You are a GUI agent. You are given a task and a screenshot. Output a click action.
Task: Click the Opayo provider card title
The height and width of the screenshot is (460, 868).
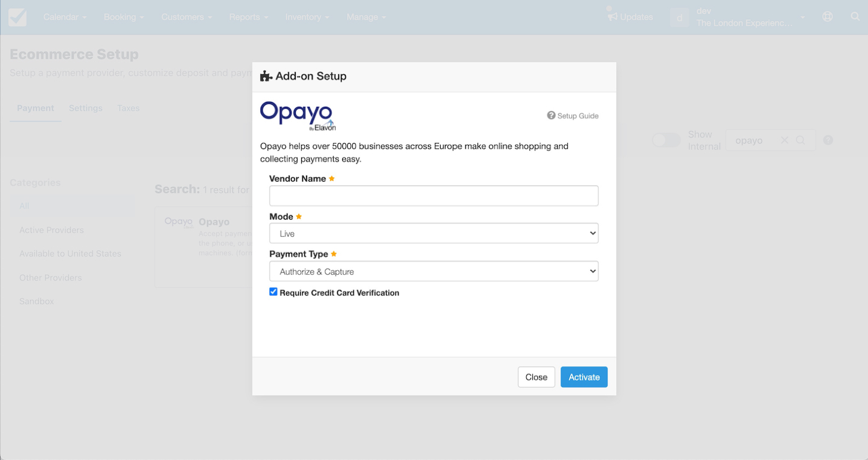[x=214, y=222]
